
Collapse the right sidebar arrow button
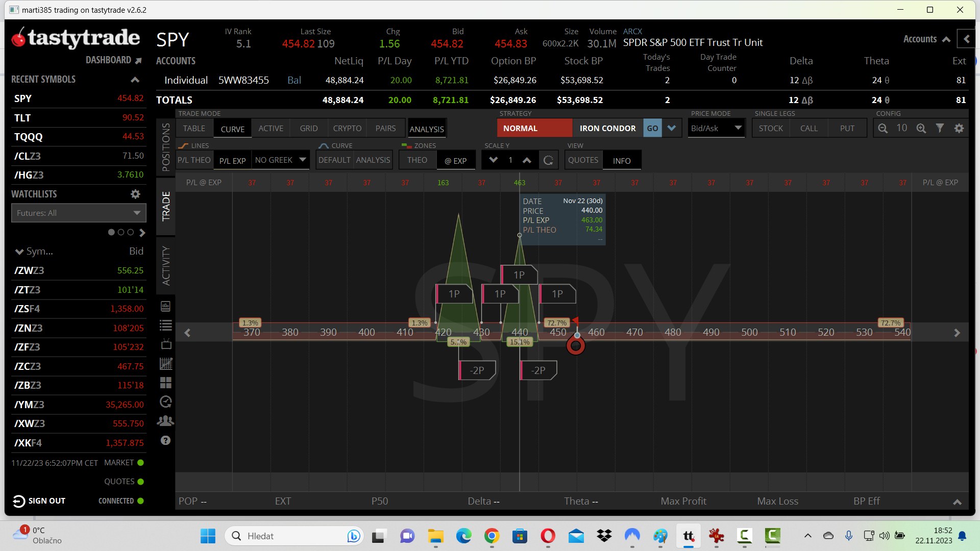tap(966, 39)
